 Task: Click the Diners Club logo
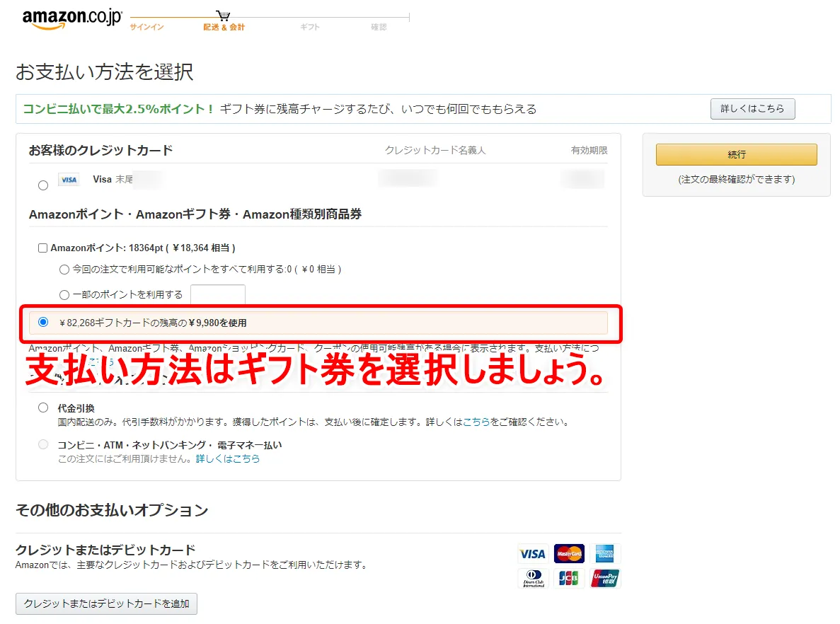click(533, 579)
